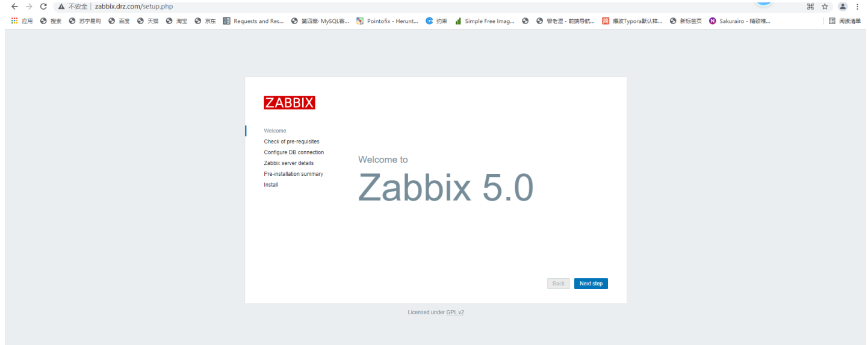The width and height of the screenshot is (868, 345).
Task: Open the 阅读清单 reading list
Action: tap(845, 21)
